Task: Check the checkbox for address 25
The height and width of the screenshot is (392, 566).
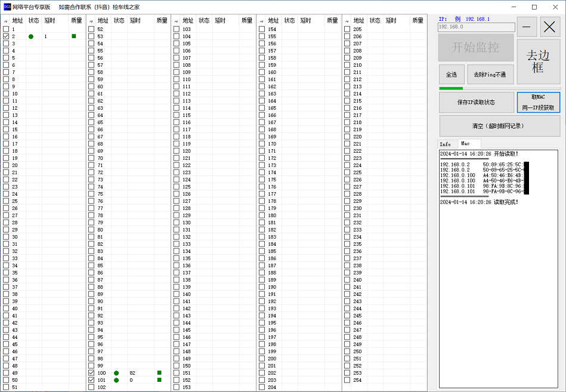Action: [x=6, y=201]
